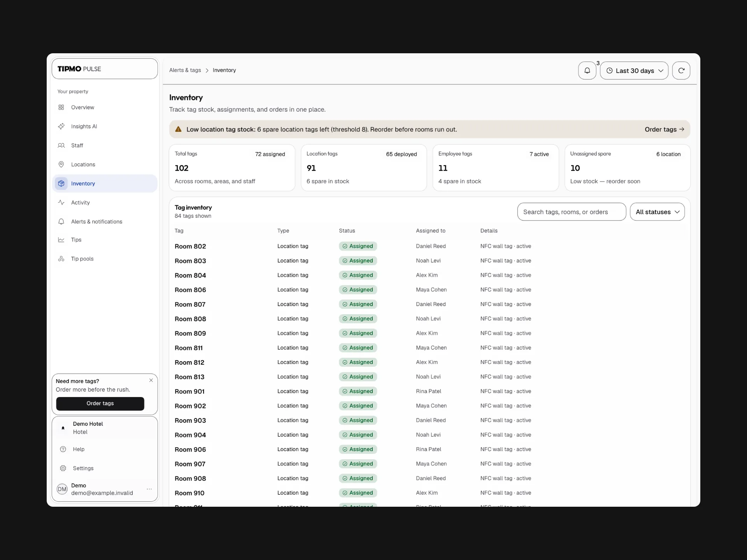The image size is (747, 560).
Task: Click the Settings gear icon
Action: [x=63, y=468]
